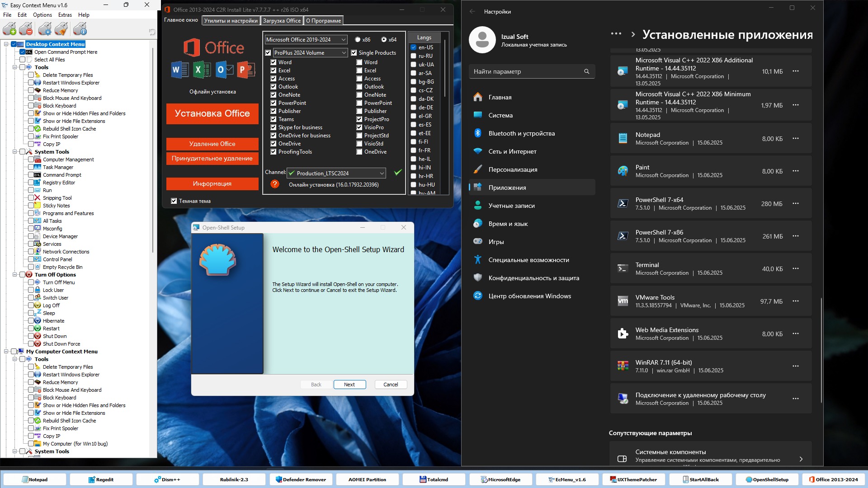Viewport: 868px width, 488px height.
Task: Open Bluetooth и устройства in Settings sidebar
Action: click(x=532, y=133)
